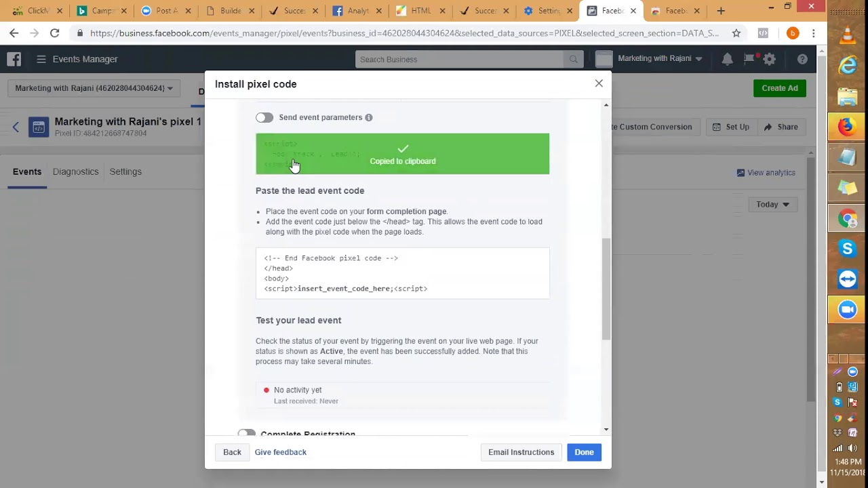Switch to the Builder browser tab
The width and height of the screenshot is (868, 488).
pos(229,11)
